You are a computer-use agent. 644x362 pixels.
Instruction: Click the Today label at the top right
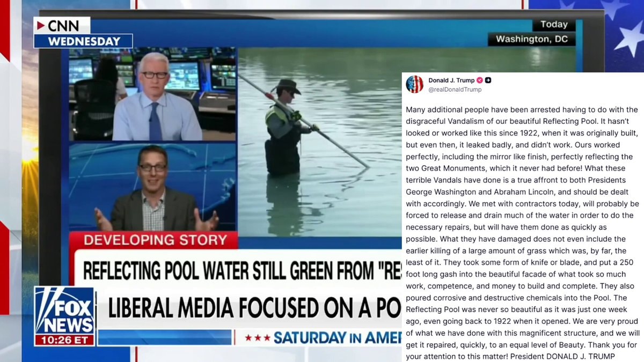(554, 25)
